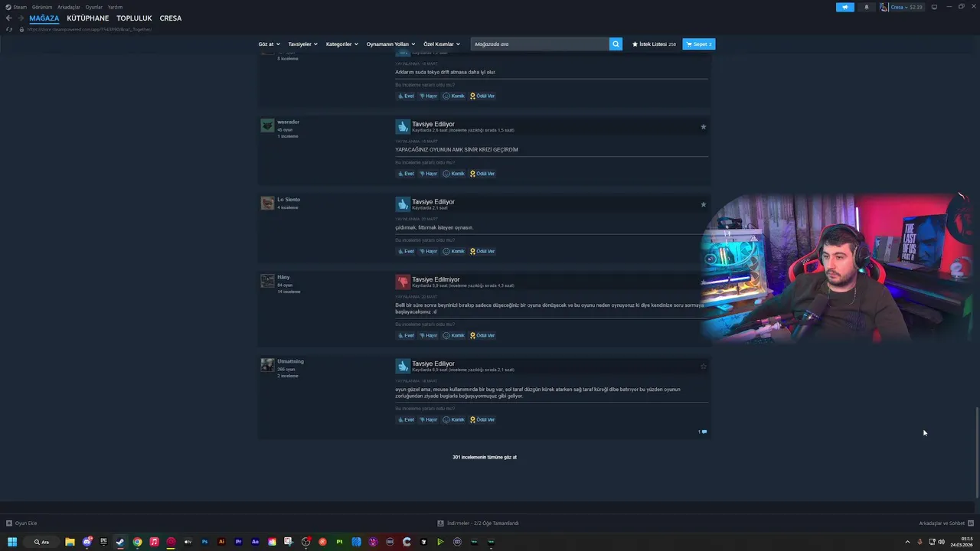Open Hâny's profile avatar

(267, 281)
